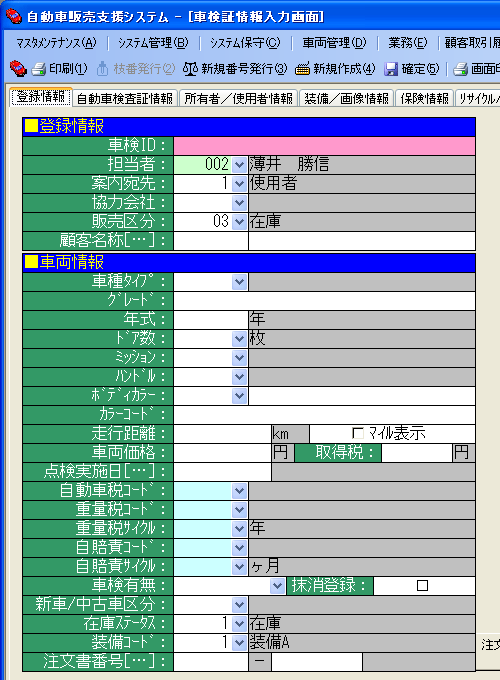Click the 薄井 勝信 name text
This screenshot has height=680, width=500.
[x=289, y=164]
